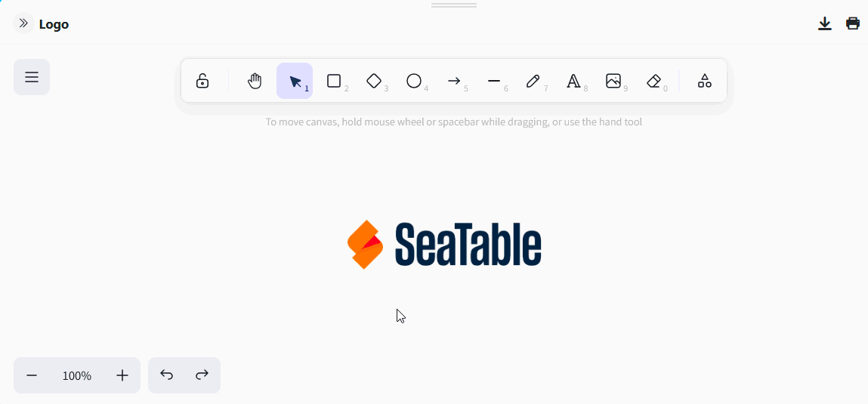Select the Diamond shape tool
The height and width of the screenshot is (404, 868).
(x=374, y=81)
